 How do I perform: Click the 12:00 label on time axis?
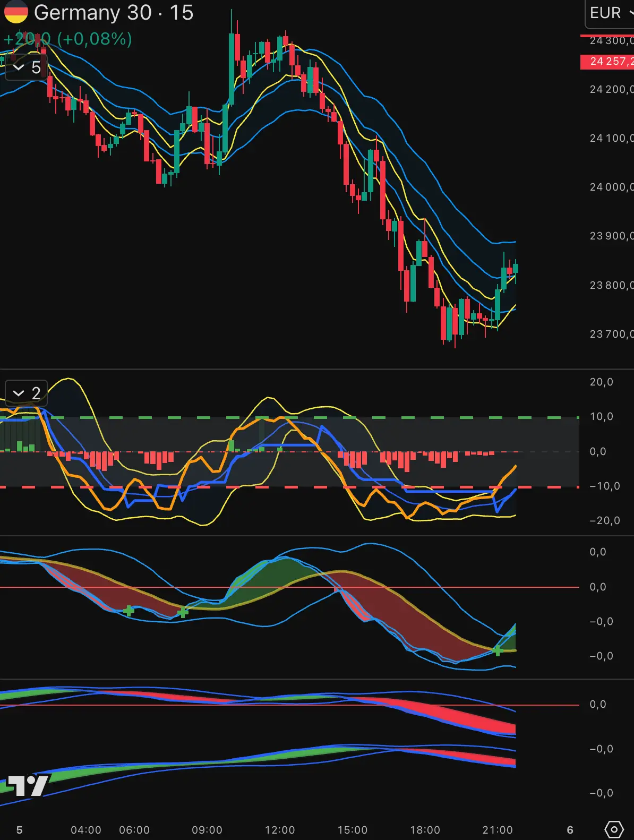(280, 830)
